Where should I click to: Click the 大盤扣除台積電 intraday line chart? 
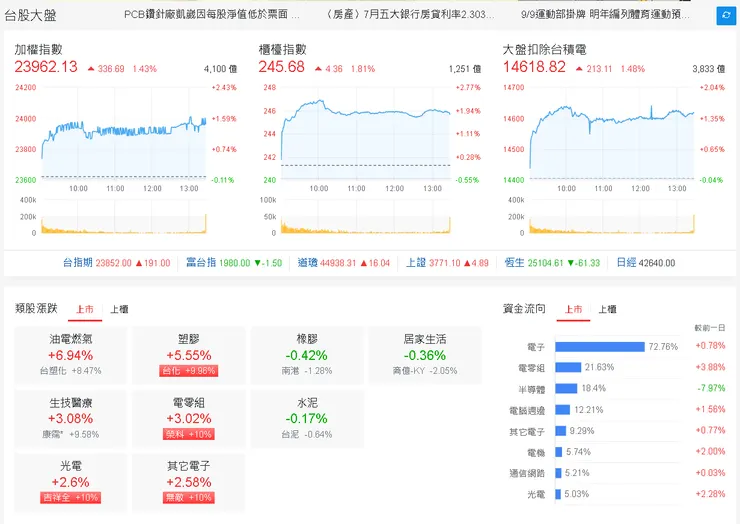click(612, 135)
